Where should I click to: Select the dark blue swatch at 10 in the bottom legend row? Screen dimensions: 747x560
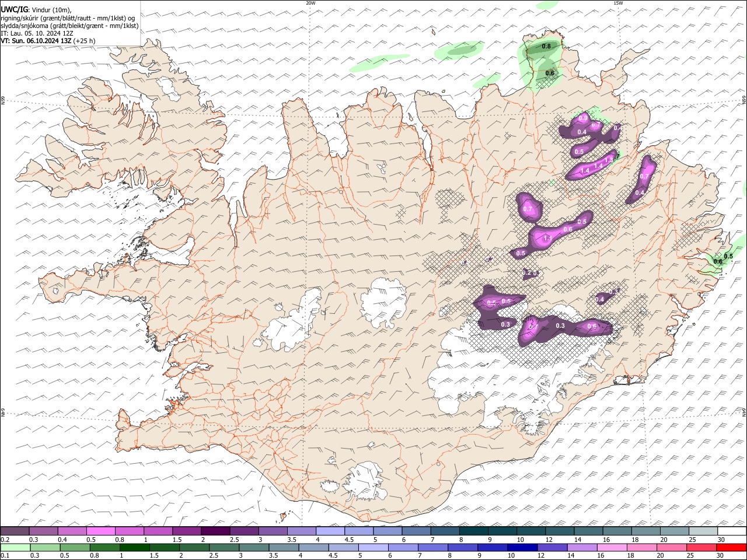(x=522, y=547)
